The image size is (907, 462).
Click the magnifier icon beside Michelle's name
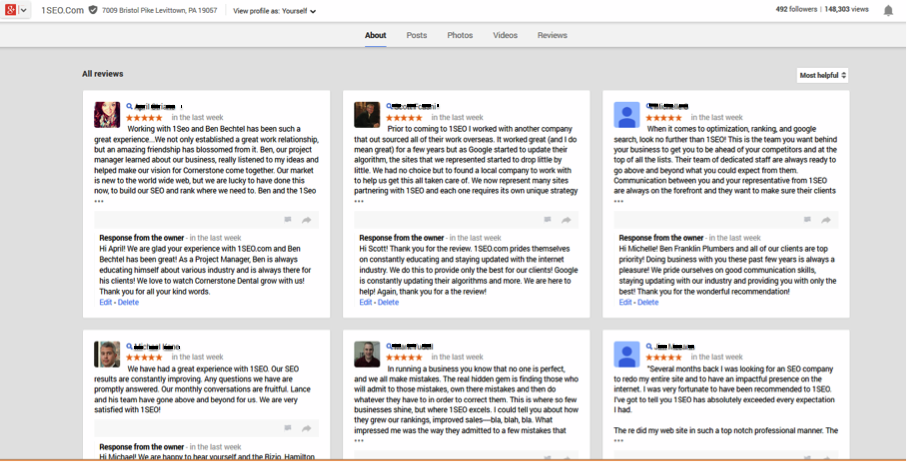pos(649,106)
